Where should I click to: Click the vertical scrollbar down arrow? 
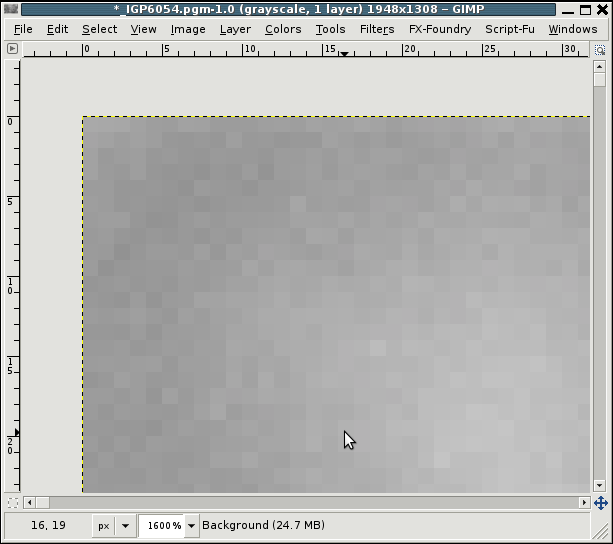[x=599, y=485]
